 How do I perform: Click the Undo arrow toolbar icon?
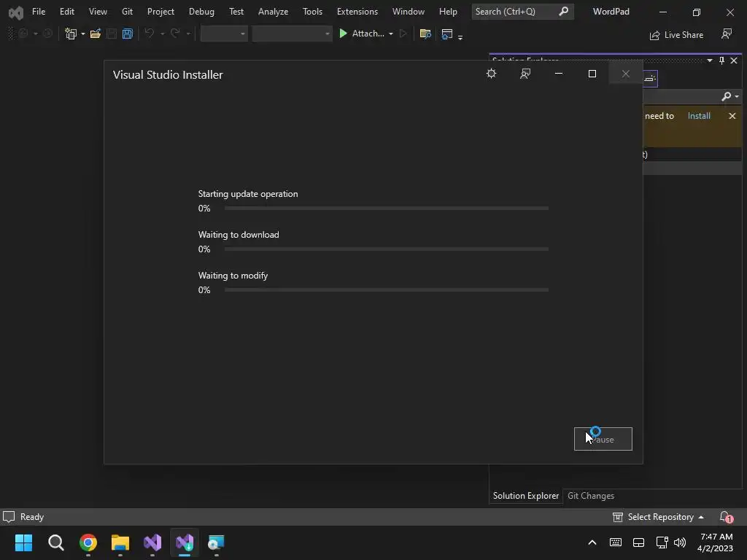pos(149,34)
